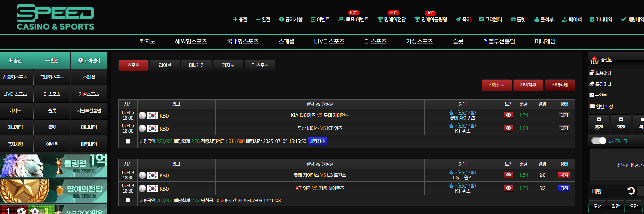Toggle the 실시간배당 switch

pos(599,141)
